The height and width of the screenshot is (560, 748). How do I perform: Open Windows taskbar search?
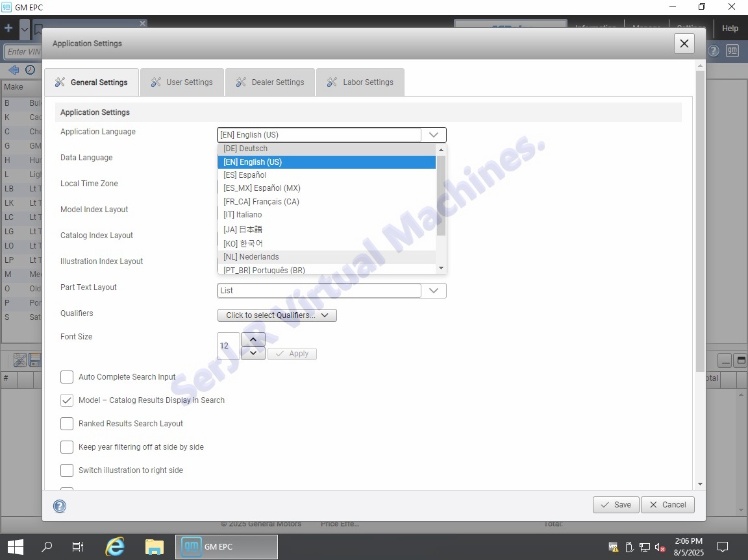coord(47,546)
